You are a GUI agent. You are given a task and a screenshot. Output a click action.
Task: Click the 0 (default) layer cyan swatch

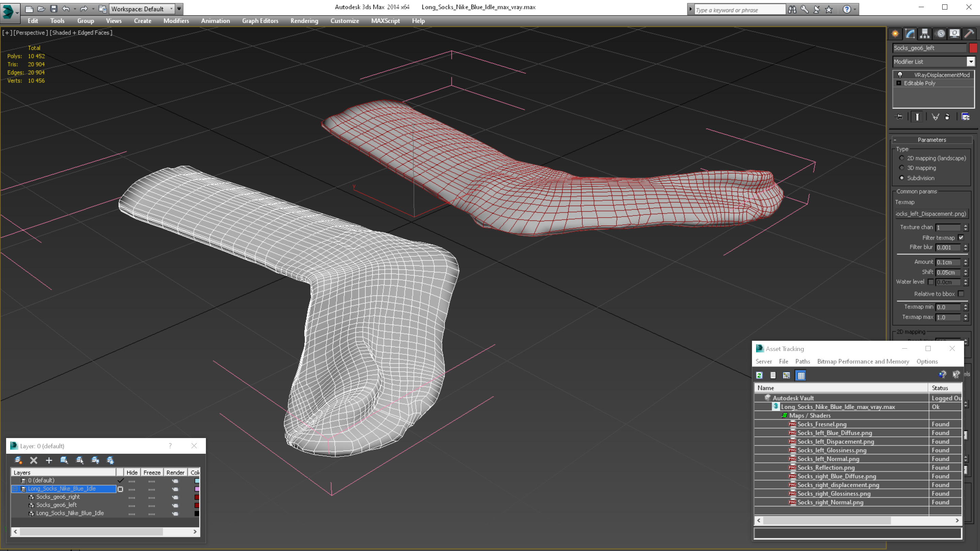pyautogui.click(x=197, y=481)
